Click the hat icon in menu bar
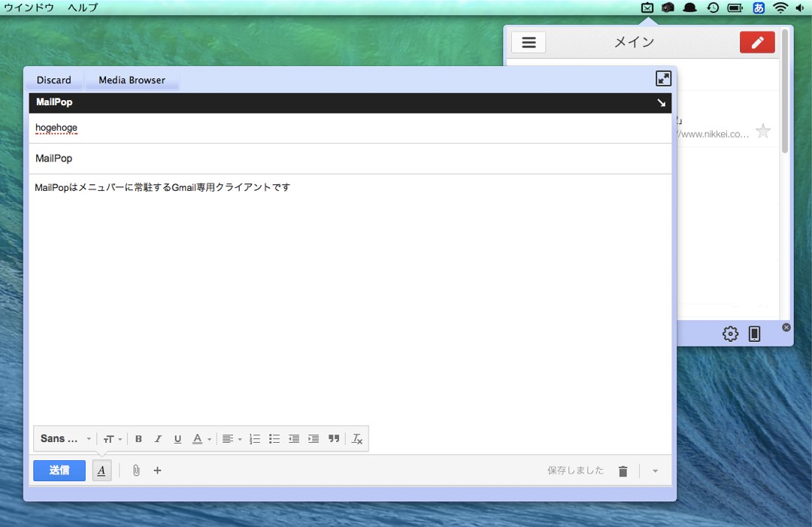Screen dimensions: 812x527 coord(689,8)
